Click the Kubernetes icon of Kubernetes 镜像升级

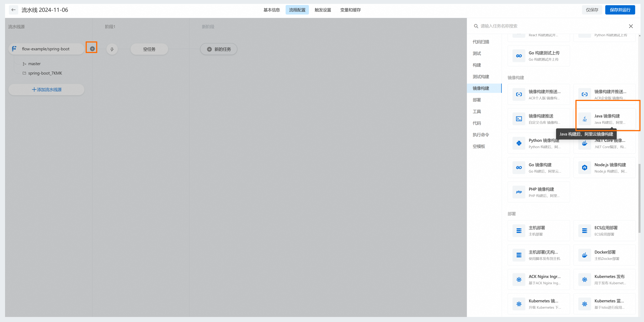click(519, 304)
